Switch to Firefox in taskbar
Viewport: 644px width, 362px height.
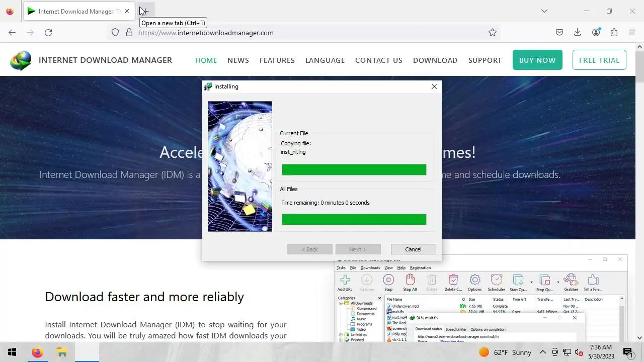click(x=37, y=352)
